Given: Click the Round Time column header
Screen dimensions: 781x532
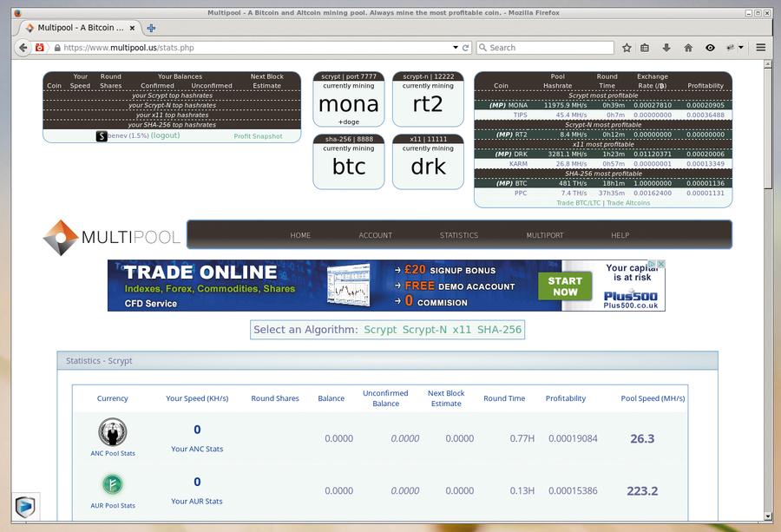Looking at the screenshot, I should pyautogui.click(x=504, y=398).
